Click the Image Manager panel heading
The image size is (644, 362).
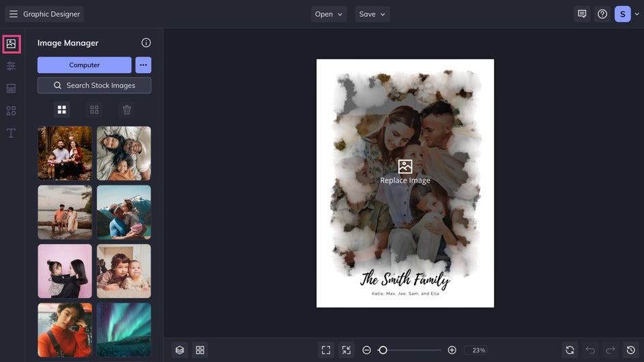pyautogui.click(x=68, y=43)
